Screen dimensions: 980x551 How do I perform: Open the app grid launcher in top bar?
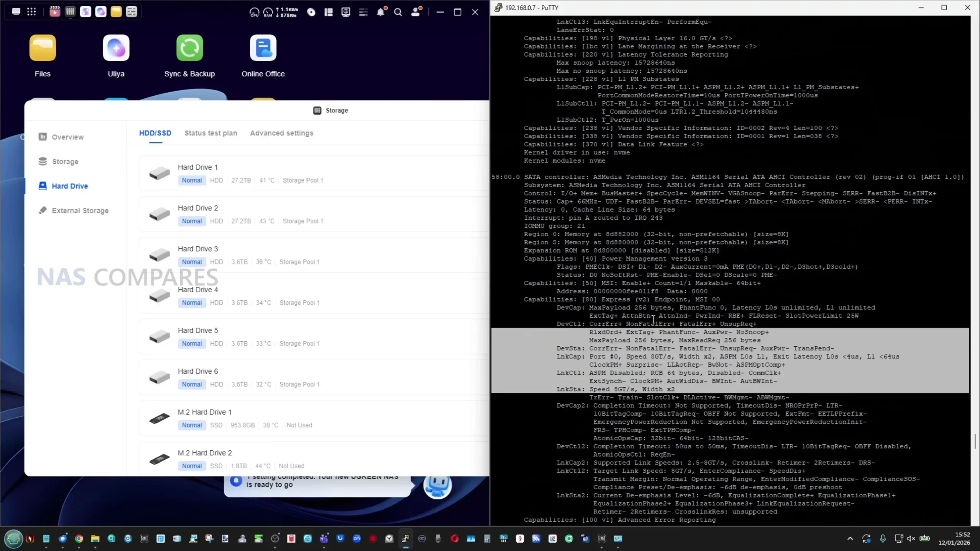click(31, 12)
